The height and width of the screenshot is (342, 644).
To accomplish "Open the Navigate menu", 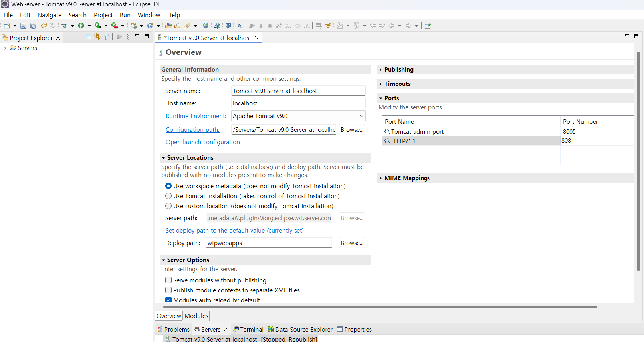I will pos(50,15).
